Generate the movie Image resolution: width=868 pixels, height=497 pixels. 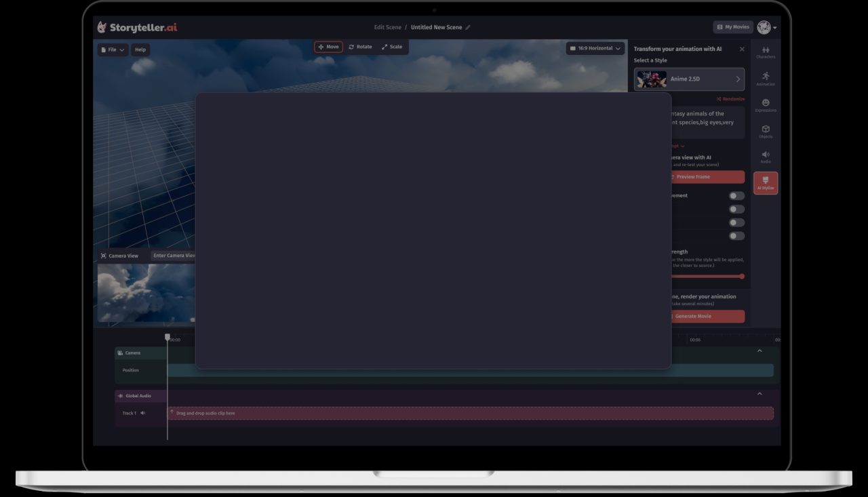707,316
